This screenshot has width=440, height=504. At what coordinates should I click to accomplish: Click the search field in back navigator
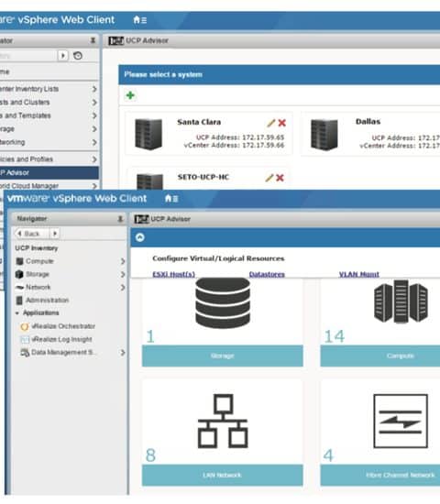coord(28,56)
